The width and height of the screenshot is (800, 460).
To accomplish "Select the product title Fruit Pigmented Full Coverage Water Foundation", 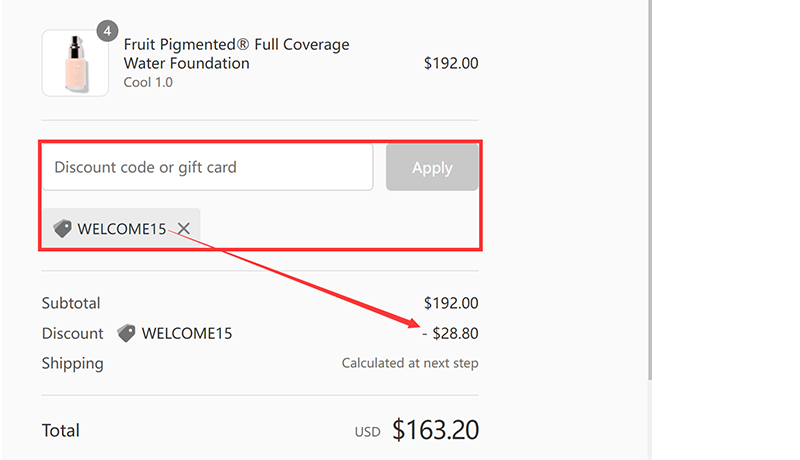I will coord(236,54).
